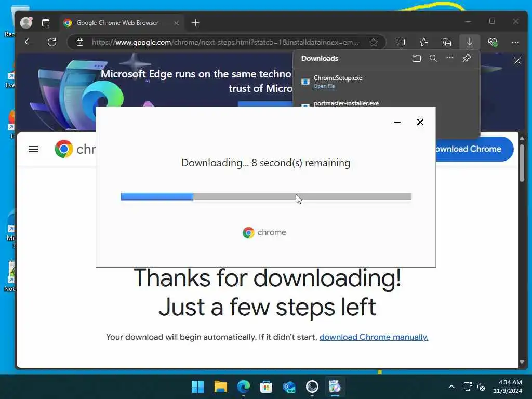The width and height of the screenshot is (532, 399).
Task: Open Outlook from taskbar
Action: (289, 387)
